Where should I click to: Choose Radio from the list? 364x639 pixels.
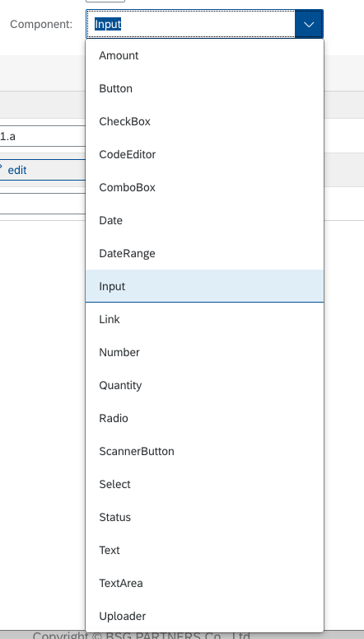(x=204, y=418)
